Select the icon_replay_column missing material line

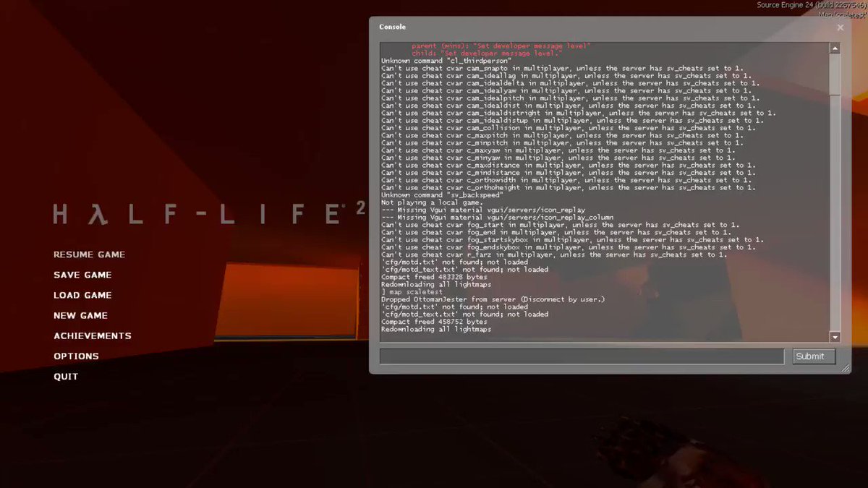tap(497, 218)
